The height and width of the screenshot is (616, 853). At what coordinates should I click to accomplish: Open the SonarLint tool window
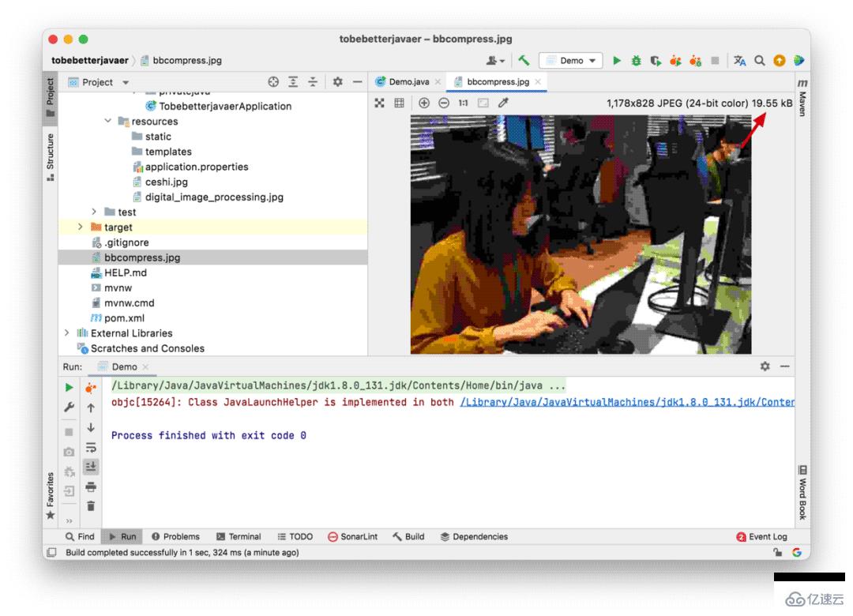352,536
